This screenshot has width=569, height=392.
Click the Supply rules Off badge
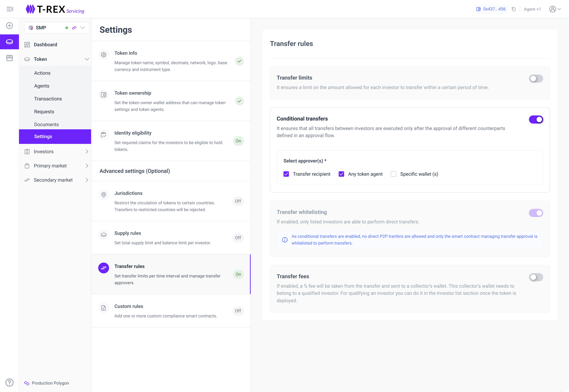click(x=238, y=238)
